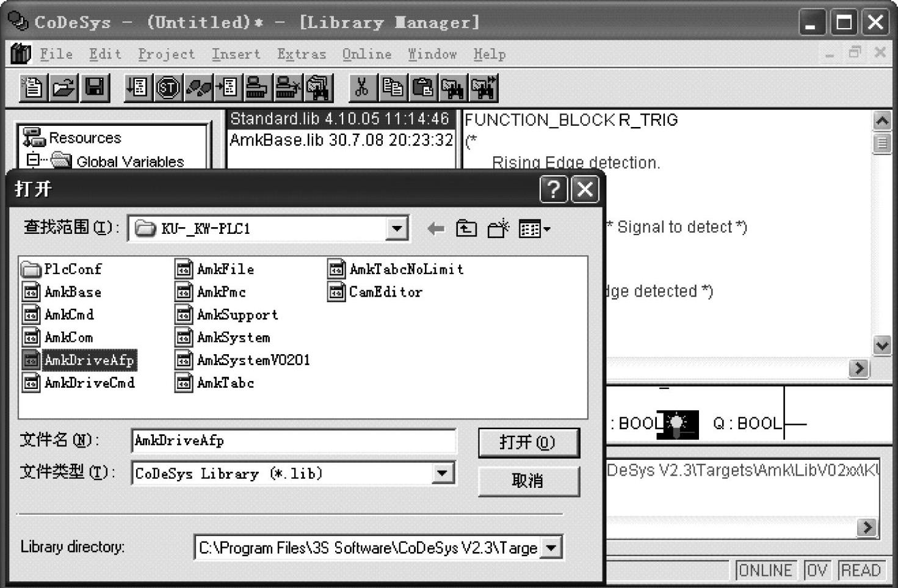Click the Find binoculars icon
The width and height of the screenshot is (898, 588).
(452, 88)
